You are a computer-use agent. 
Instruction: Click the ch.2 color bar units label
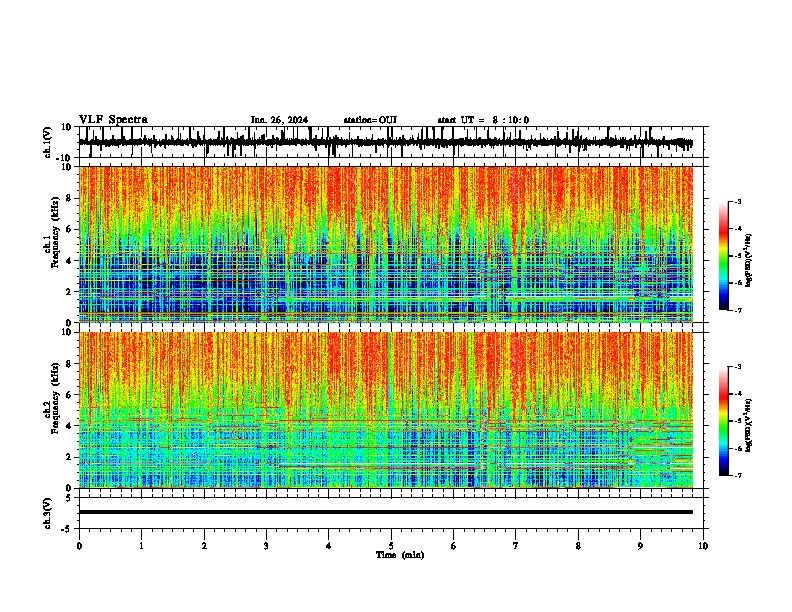[749, 425]
